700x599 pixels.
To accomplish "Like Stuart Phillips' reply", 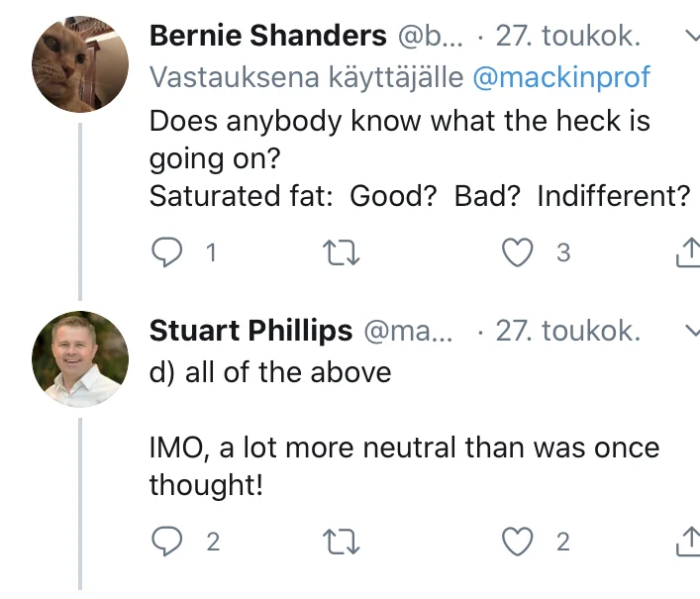I will pos(517,541).
